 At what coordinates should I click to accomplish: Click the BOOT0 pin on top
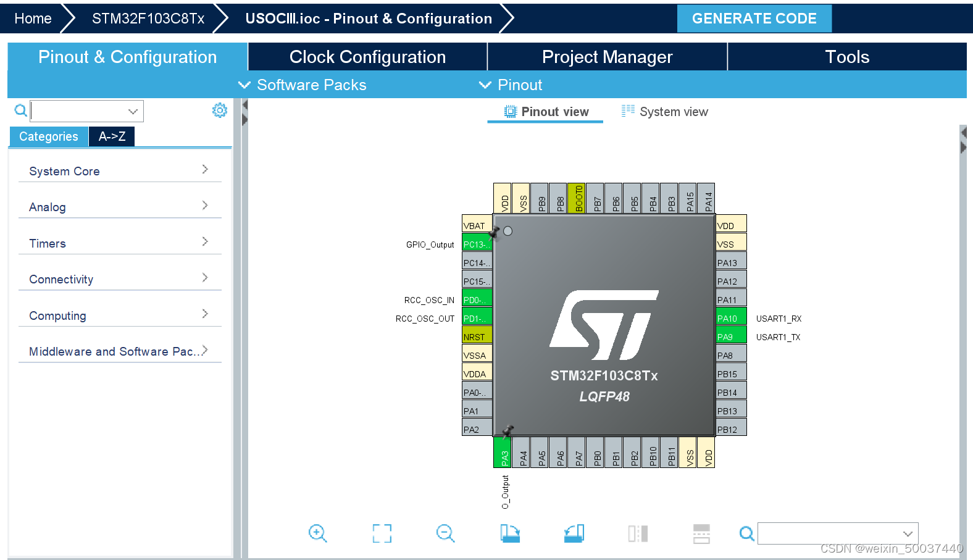tap(577, 198)
